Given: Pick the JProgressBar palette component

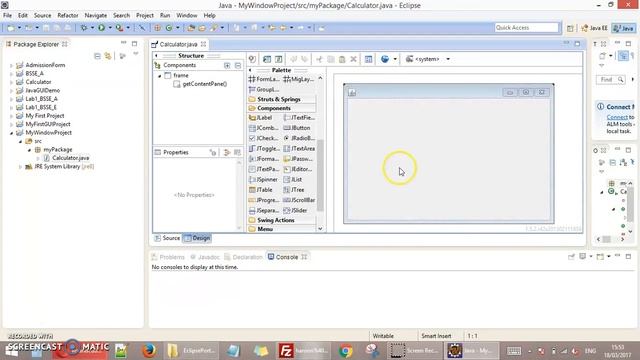Looking at the screenshot, I should click(264, 200).
